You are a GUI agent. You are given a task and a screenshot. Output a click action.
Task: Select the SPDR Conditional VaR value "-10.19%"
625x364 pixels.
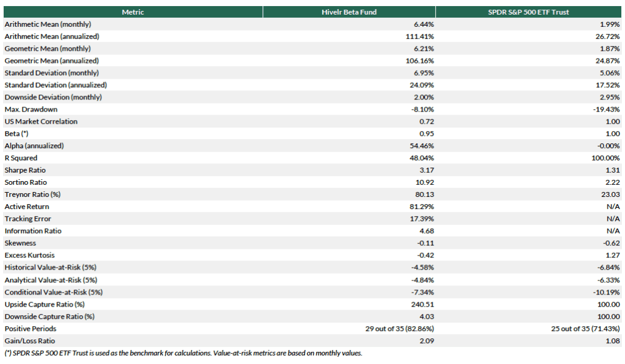pyautogui.click(x=607, y=292)
